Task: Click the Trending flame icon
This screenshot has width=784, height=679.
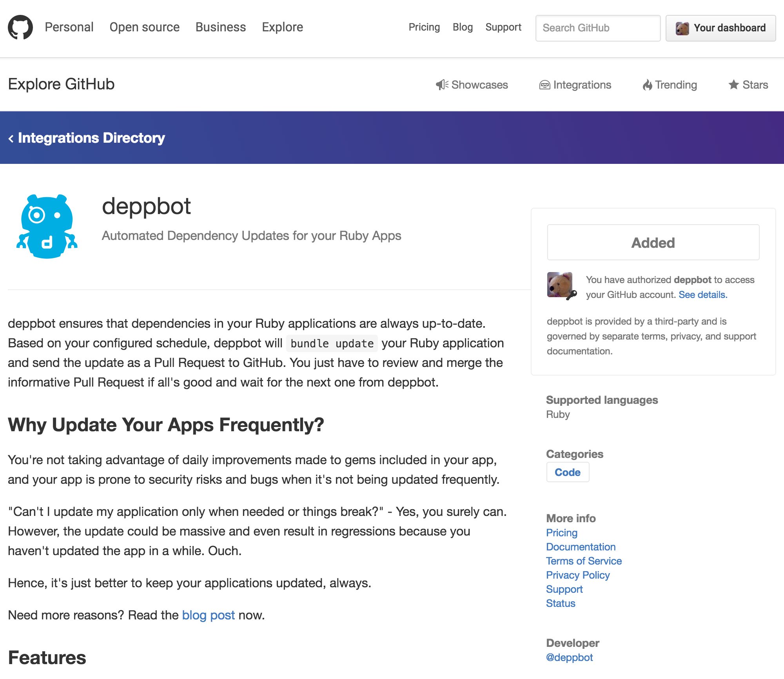Action: click(x=647, y=85)
